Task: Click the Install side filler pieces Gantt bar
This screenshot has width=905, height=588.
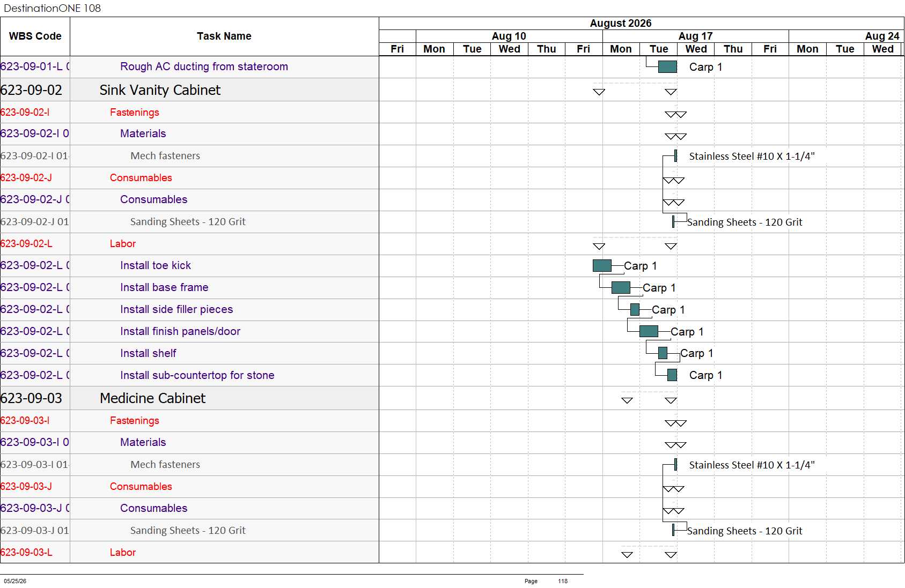Action: (635, 309)
